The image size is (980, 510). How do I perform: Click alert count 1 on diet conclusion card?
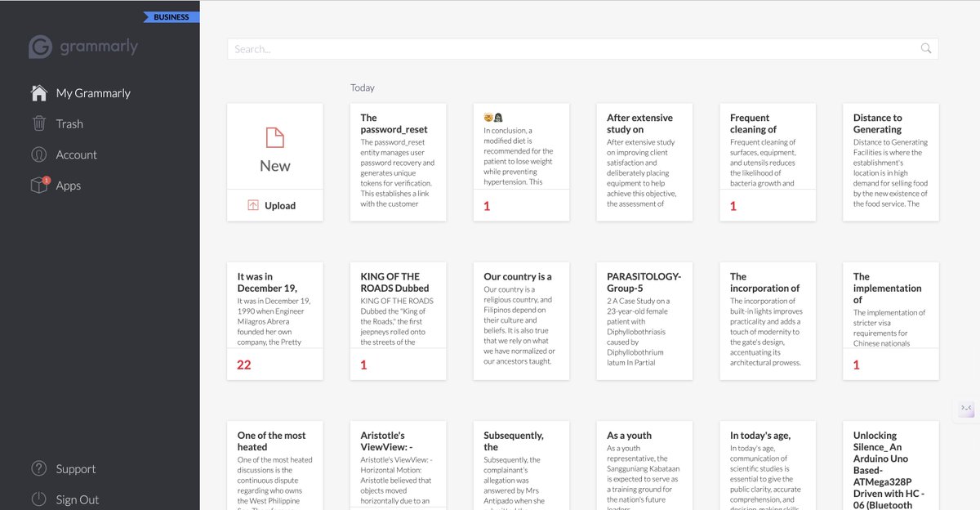pyautogui.click(x=487, y=206)
